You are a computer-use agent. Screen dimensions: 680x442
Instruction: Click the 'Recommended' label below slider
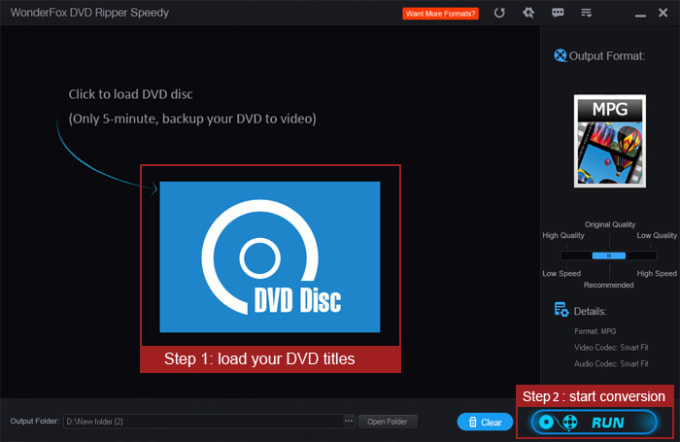608,285
